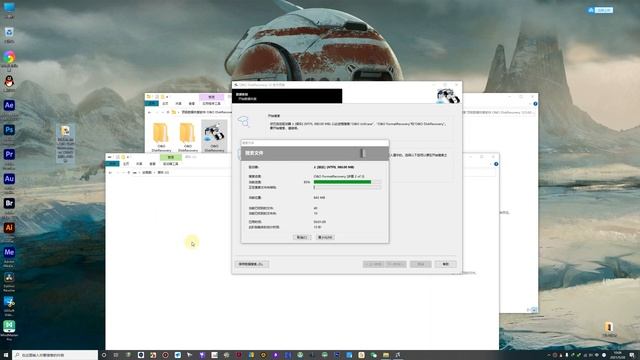Open the purple Manage tab in rear Explorer
Viewport: 640px width, 360px height.
coord(211,97)
